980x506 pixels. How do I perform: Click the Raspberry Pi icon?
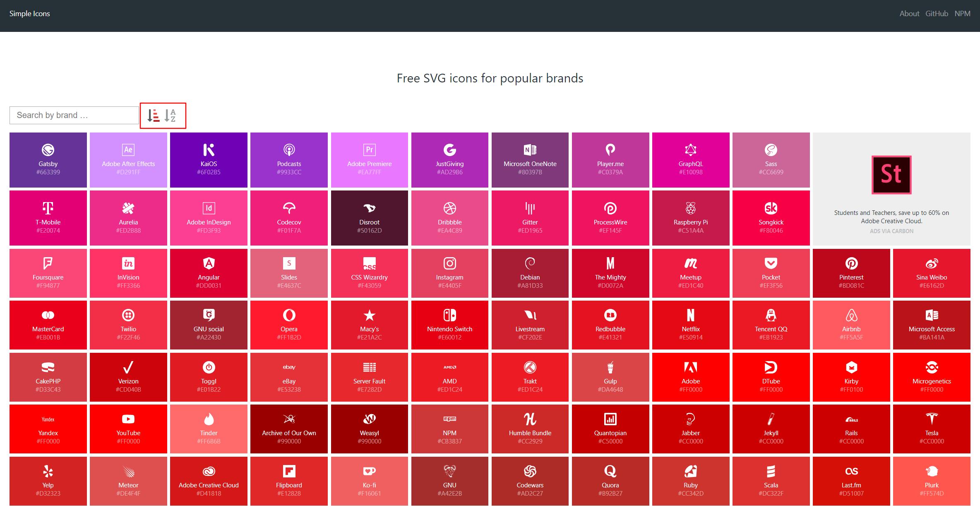(690, 208)
